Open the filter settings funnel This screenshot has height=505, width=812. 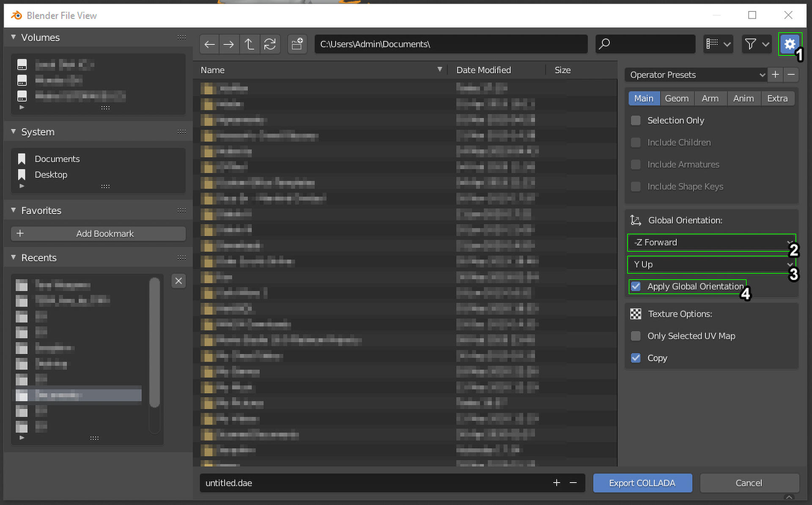[x=756, y=44]
